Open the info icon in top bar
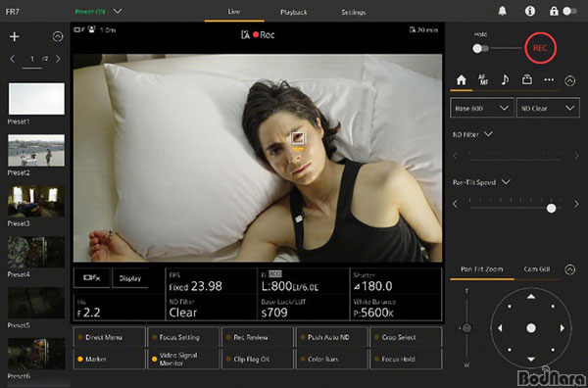Image resolution: width=588 pixels, height=388 pixels. (x=530, y=11)
